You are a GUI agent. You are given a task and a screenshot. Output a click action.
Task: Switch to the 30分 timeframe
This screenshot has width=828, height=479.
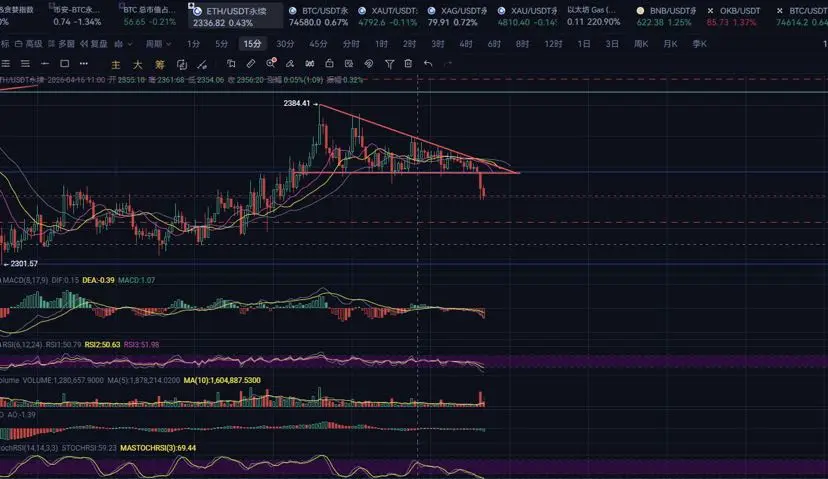[285, 44]
